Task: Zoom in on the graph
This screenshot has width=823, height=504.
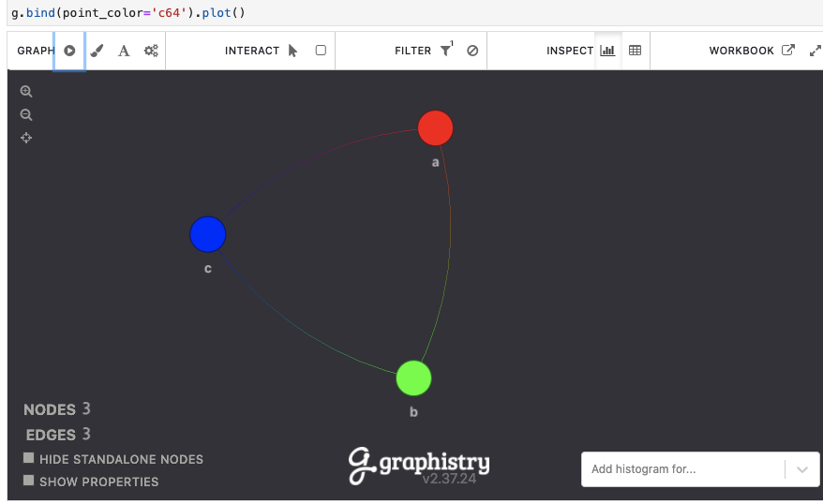Action: [26, 91]
